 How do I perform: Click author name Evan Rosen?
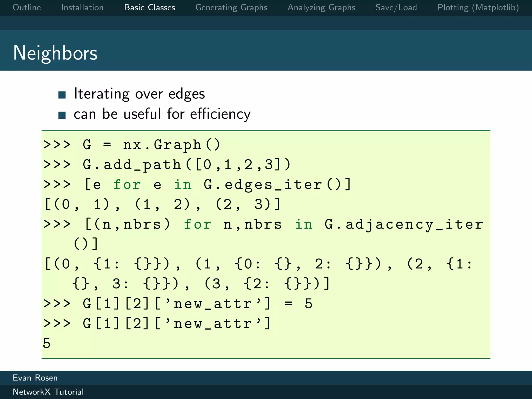(35, 378)
